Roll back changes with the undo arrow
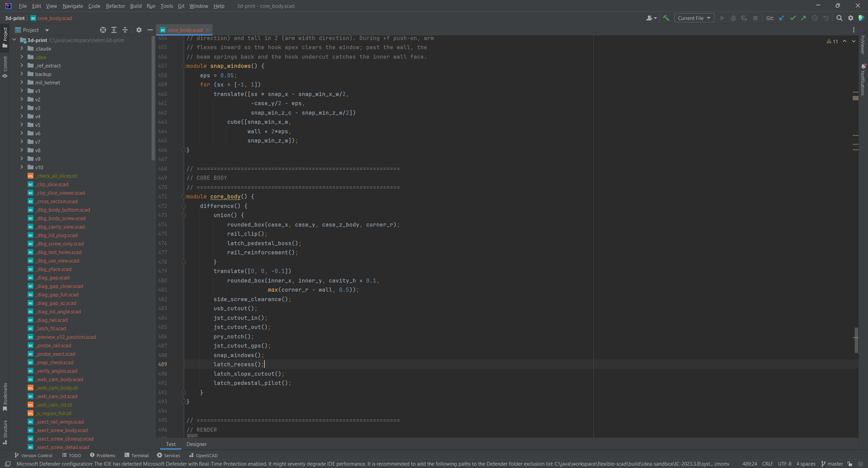This screenshot has width=868, height=468. (x=826, y=18)
